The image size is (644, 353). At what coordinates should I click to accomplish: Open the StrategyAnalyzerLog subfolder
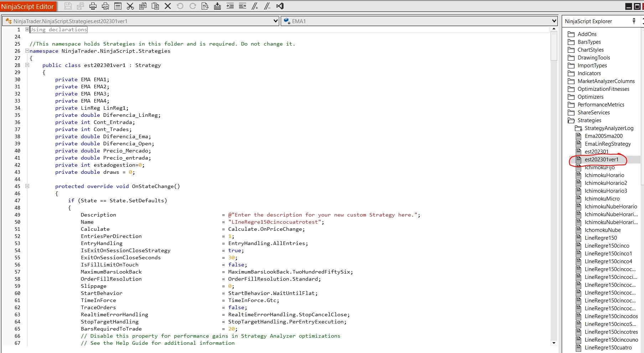click(x=609, y=128)
